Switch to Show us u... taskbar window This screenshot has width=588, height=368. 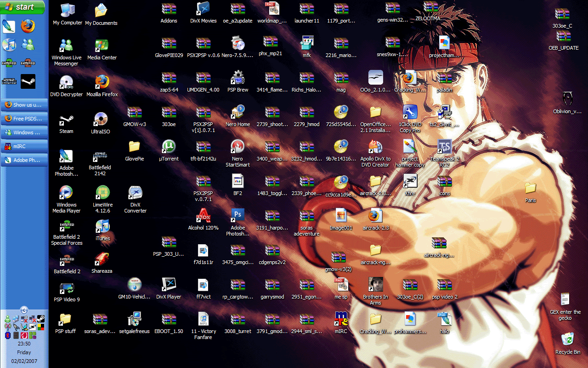coord(24,104)
